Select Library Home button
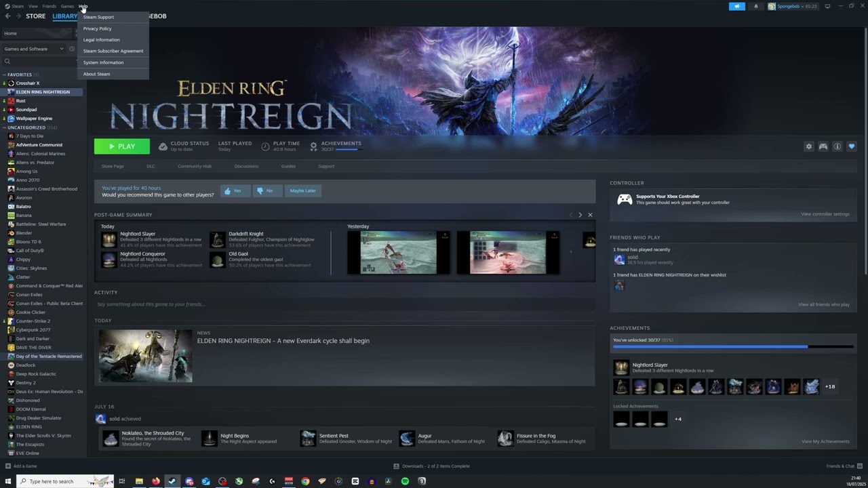The image size is (868, 488). (37, 33)
